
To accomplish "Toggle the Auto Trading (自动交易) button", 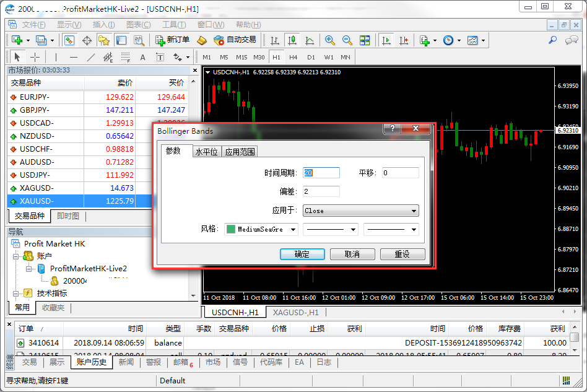I will (x=235, y=40).
